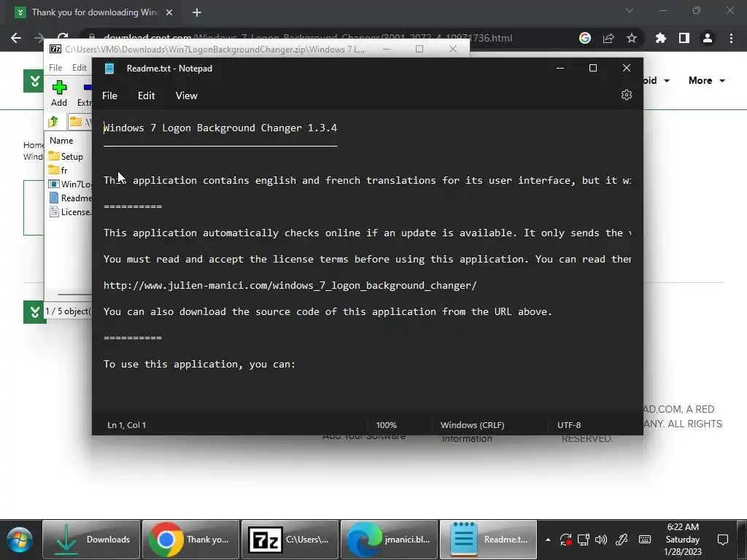Close the 'Thank you for downloading' tab

click(x=169, y=12)
